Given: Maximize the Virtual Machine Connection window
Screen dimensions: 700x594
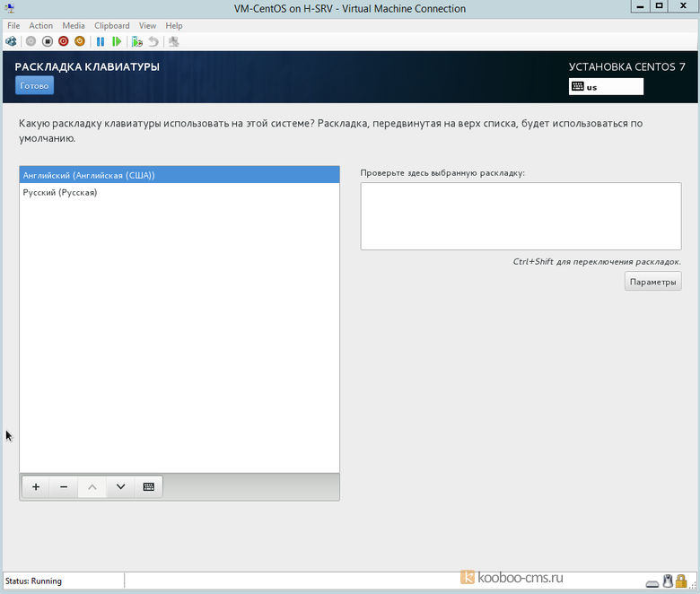Looking at the screenshot, I should tap(659, 6).
